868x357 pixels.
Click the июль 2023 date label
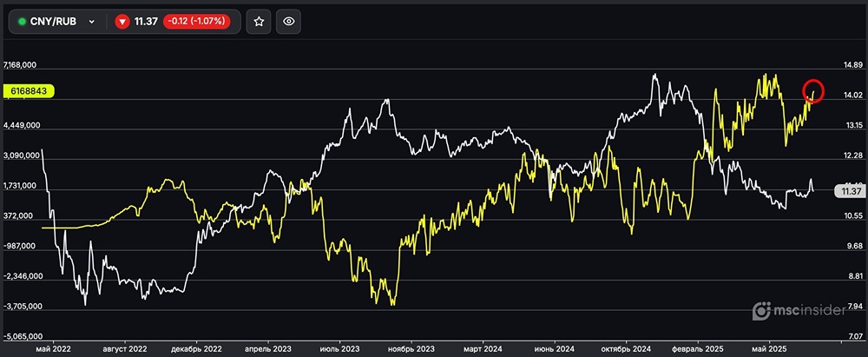[339, 350]
